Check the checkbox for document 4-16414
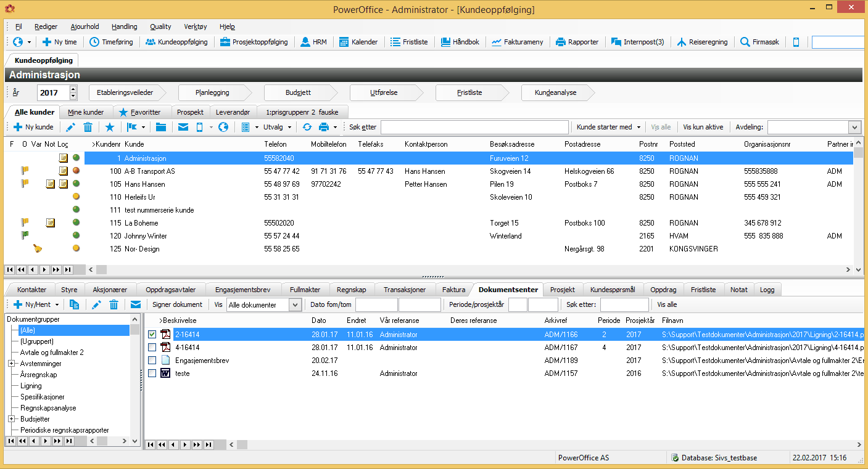The height and width of the screenshot is (469, 868). pos(152,347)
